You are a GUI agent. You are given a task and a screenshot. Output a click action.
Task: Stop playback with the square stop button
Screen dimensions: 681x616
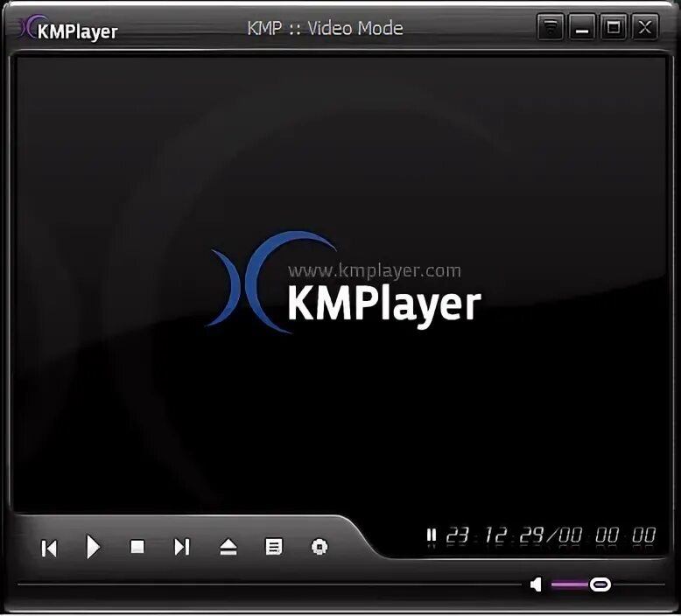[137, 547]
